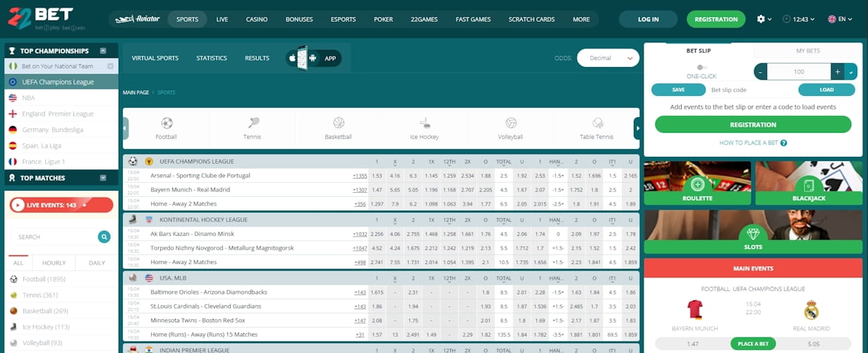Open Virtual Sports
Screen dimensions: 868x353
tap(155, 58)
